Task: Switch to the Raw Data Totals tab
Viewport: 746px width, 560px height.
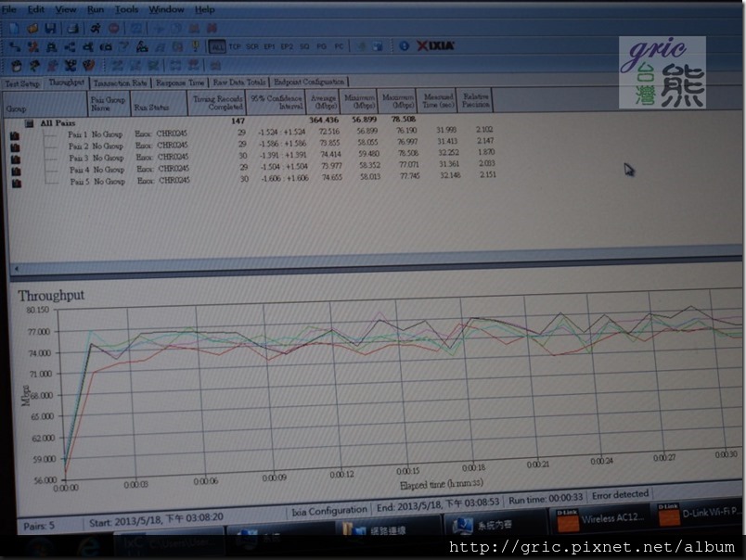Action: [239, 83]
